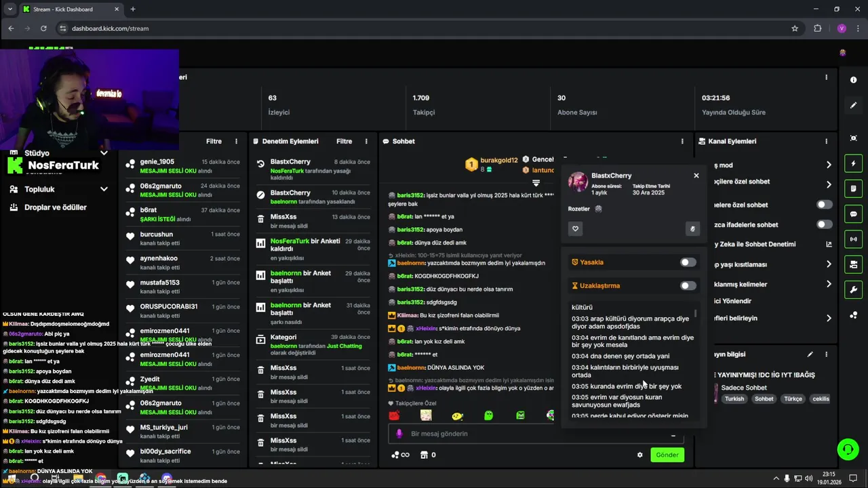The image size is (868, 488).
Task: Open the stream info panel three-dot menu
Action: [826, 354]
